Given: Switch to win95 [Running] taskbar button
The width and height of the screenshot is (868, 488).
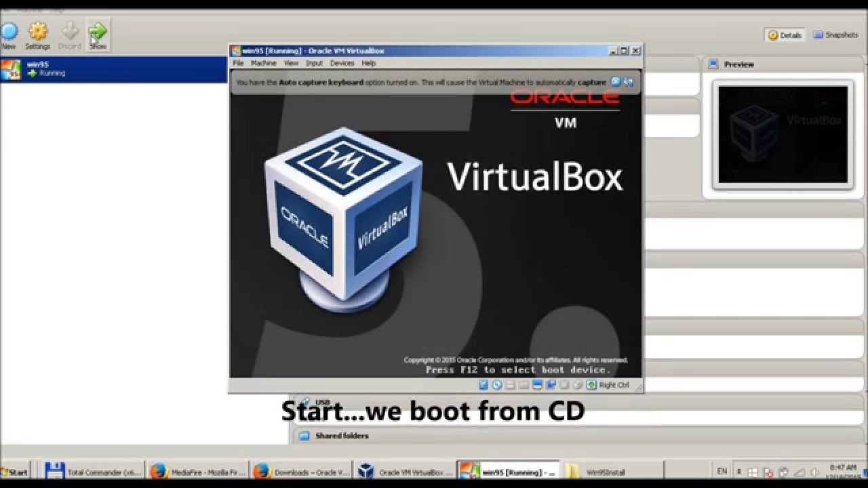Looking at the screenshot, I should coord(509,472).
